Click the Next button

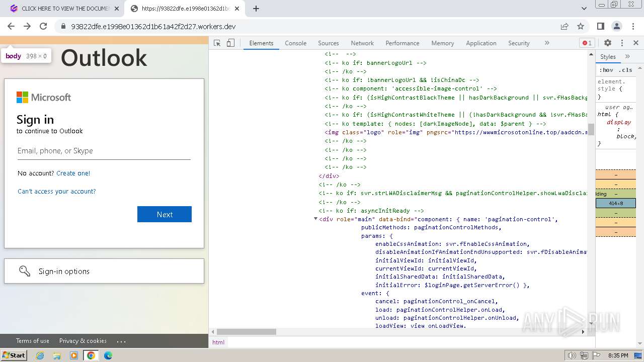pos(165,214)
